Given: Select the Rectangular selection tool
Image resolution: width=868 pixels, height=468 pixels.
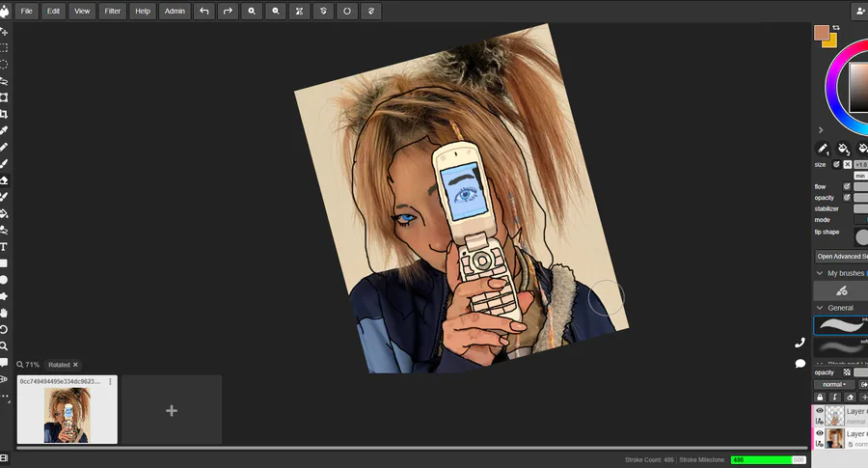Looking at the screenshot, I should tap(3, 47).
